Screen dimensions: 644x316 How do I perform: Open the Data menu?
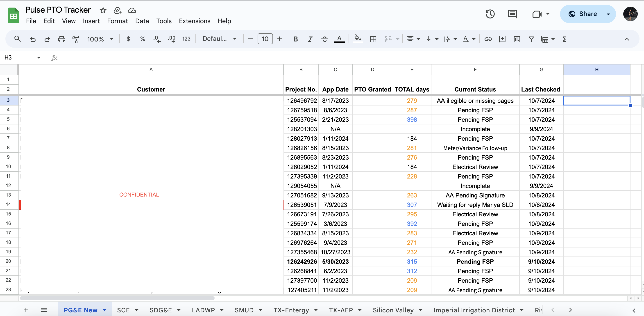tap(142, 21)
